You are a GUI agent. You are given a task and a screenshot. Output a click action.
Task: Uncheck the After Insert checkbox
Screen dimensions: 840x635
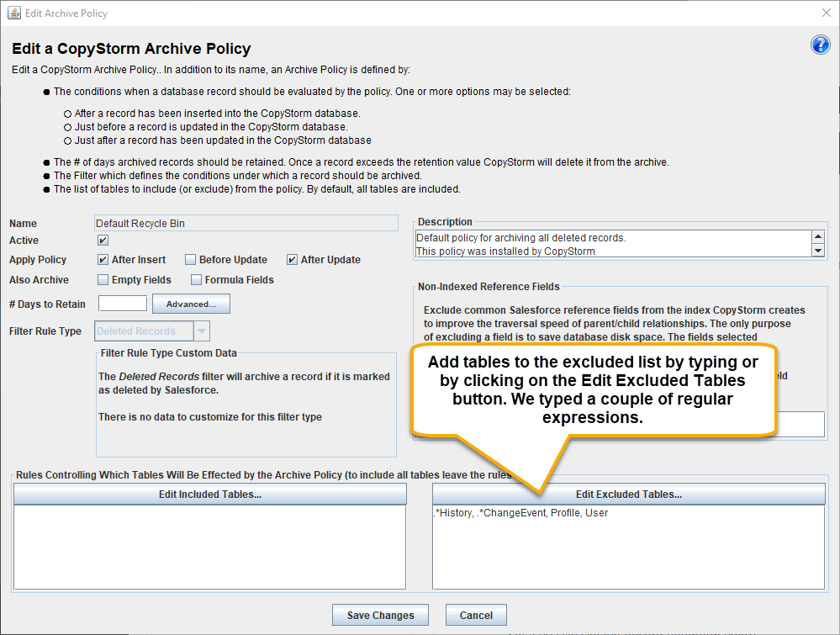pos(103,259)
